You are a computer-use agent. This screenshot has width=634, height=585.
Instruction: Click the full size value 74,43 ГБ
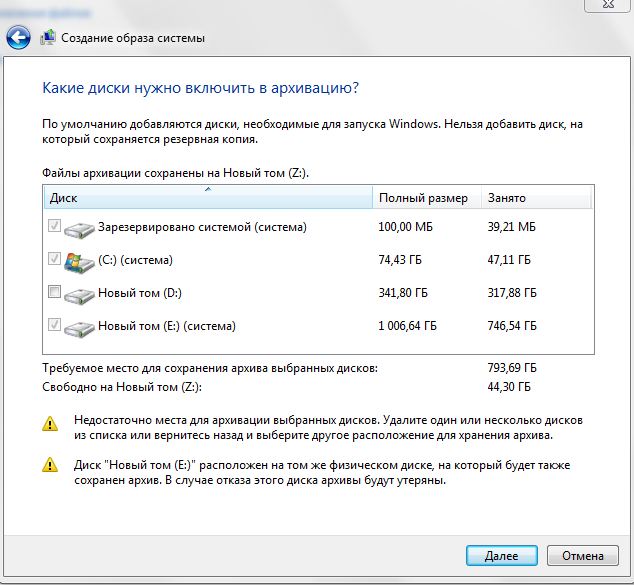(400, 260)
